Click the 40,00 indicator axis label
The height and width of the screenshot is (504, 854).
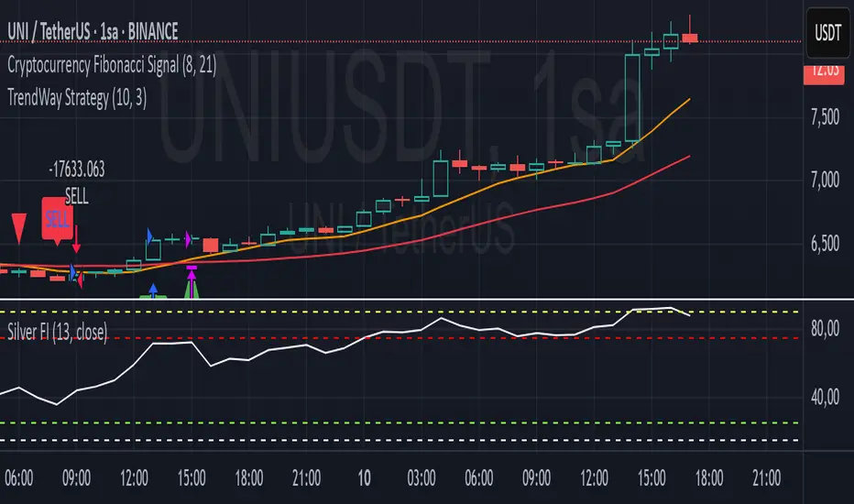825,397
